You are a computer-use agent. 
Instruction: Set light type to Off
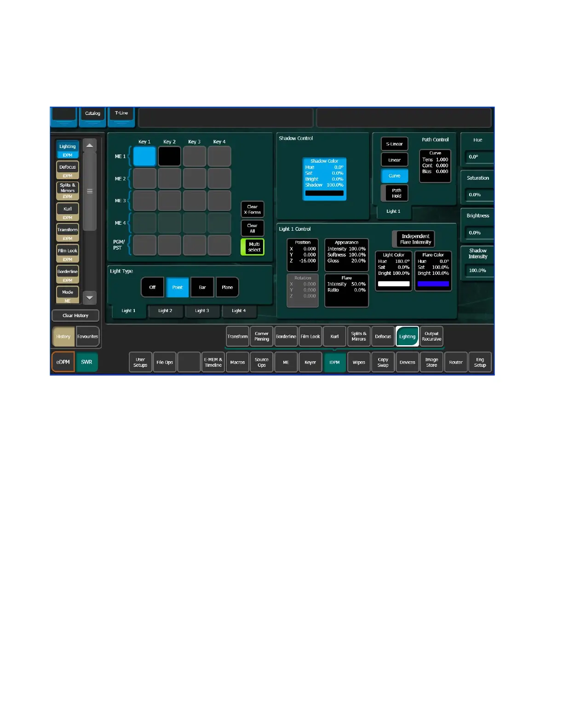(152, 287)
